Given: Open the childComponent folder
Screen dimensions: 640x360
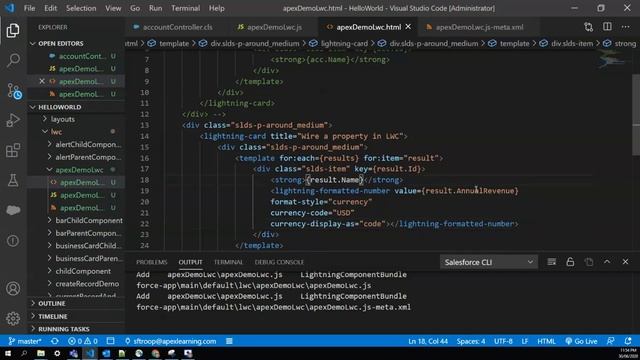Looking at the screenshot, I should [x=83, y=271].
